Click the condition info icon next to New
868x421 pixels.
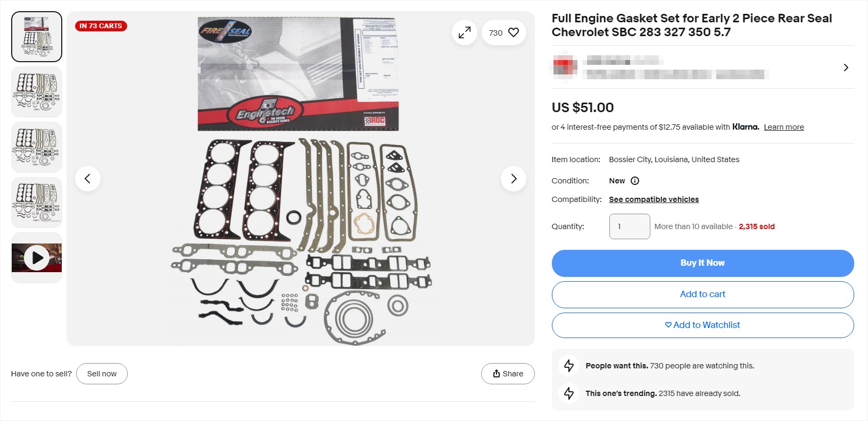pyautogui.click(x=634, y=181)
